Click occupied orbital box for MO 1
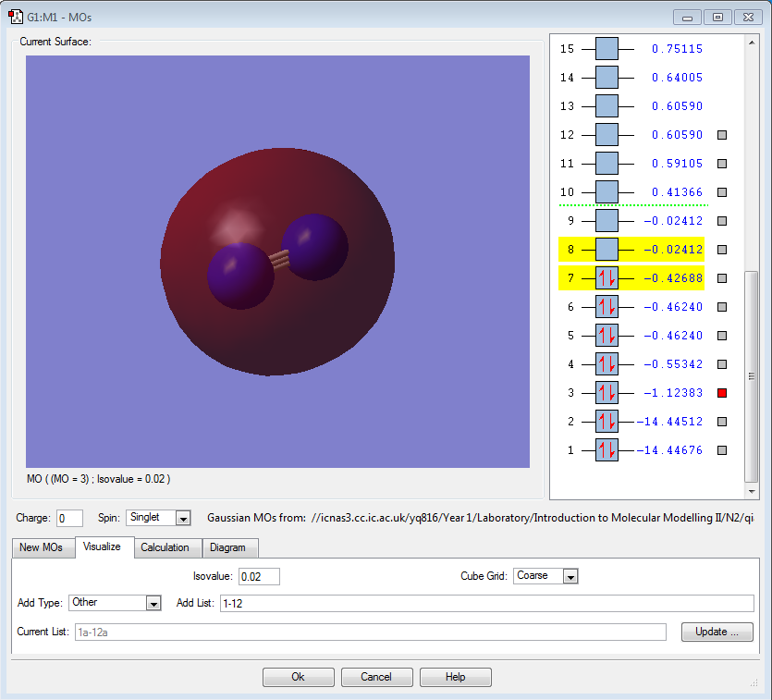Image resolution: width=772 pixels, height=700 pixels. coord(607,450)
